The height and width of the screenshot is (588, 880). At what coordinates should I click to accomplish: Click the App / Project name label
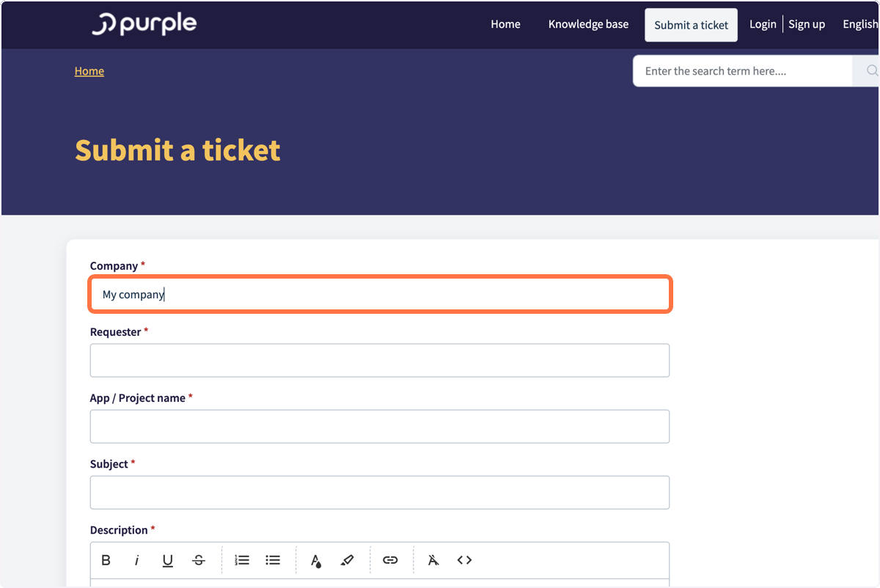point(138,398)
